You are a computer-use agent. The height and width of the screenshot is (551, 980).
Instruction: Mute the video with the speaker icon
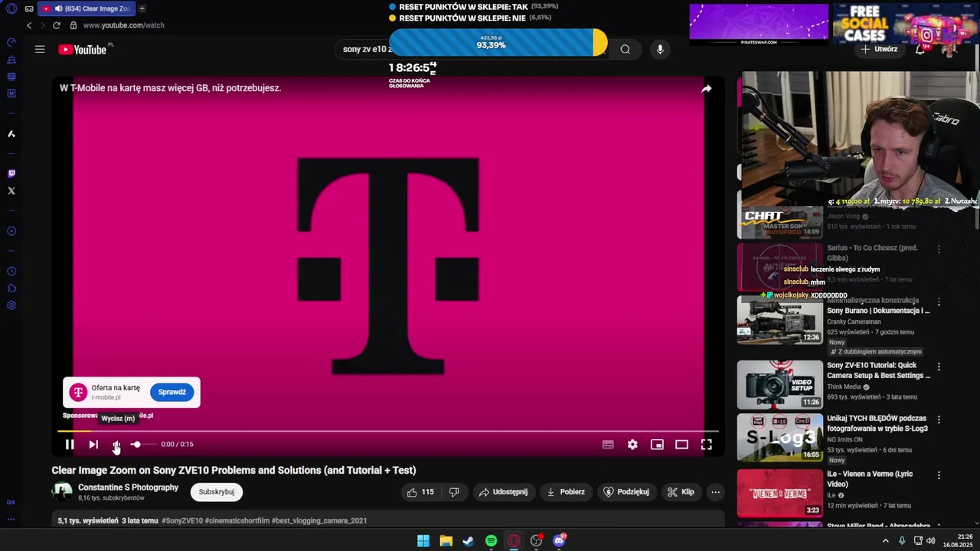pyautogui.click(x=116, y=445)
